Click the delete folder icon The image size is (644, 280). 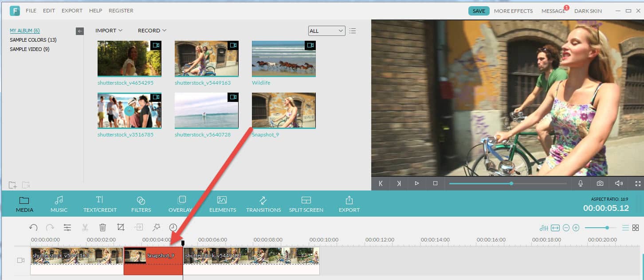coord(26,185)
